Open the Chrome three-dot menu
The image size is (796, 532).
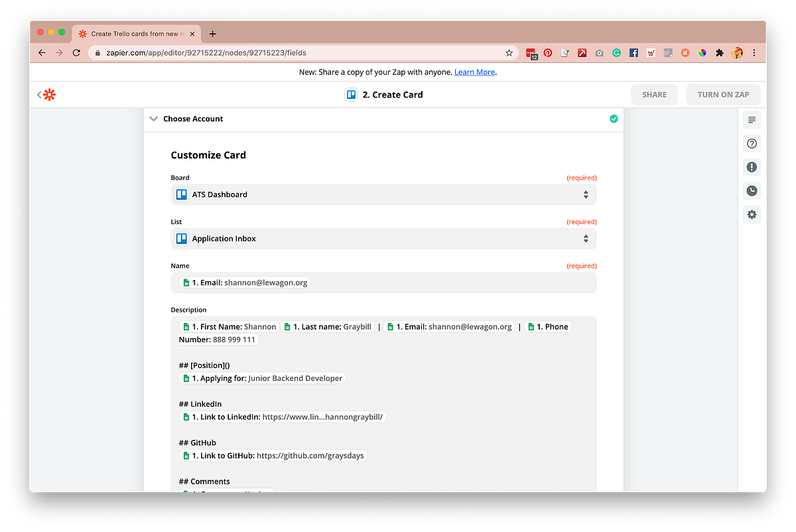pos(754,53)
